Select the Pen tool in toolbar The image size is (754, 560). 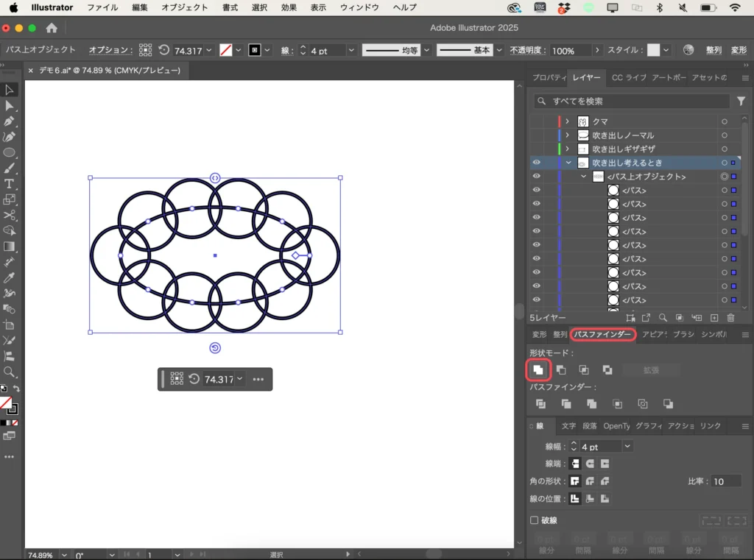click(10, 121)
